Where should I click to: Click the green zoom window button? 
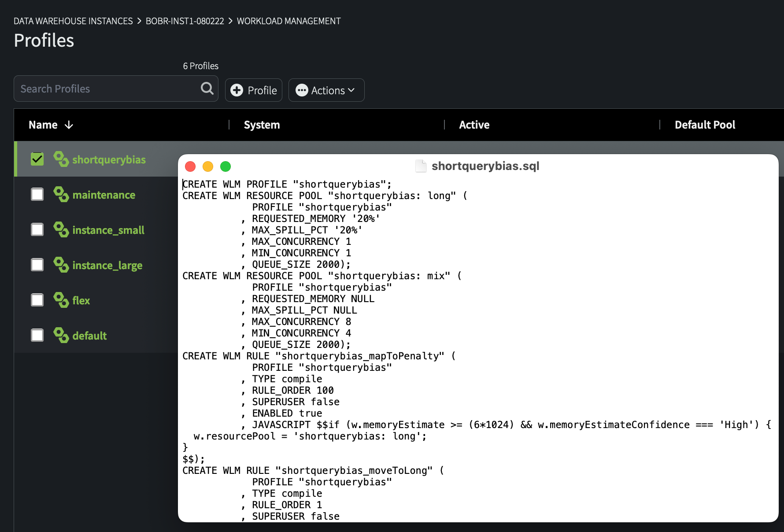(226, 166)
